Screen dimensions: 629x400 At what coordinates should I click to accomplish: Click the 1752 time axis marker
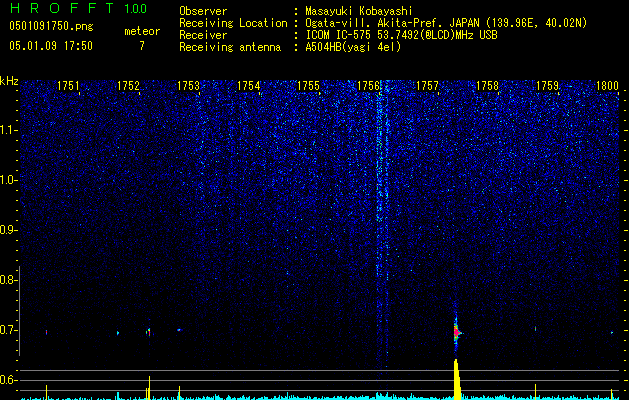[128, 86]
